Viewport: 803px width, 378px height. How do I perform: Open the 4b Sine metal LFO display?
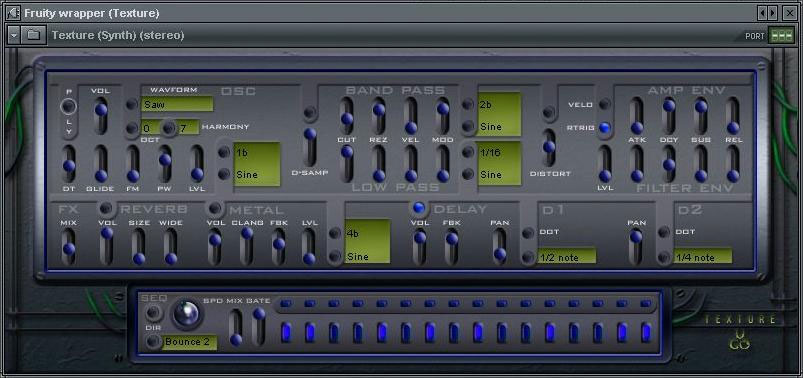pos(368,241)
